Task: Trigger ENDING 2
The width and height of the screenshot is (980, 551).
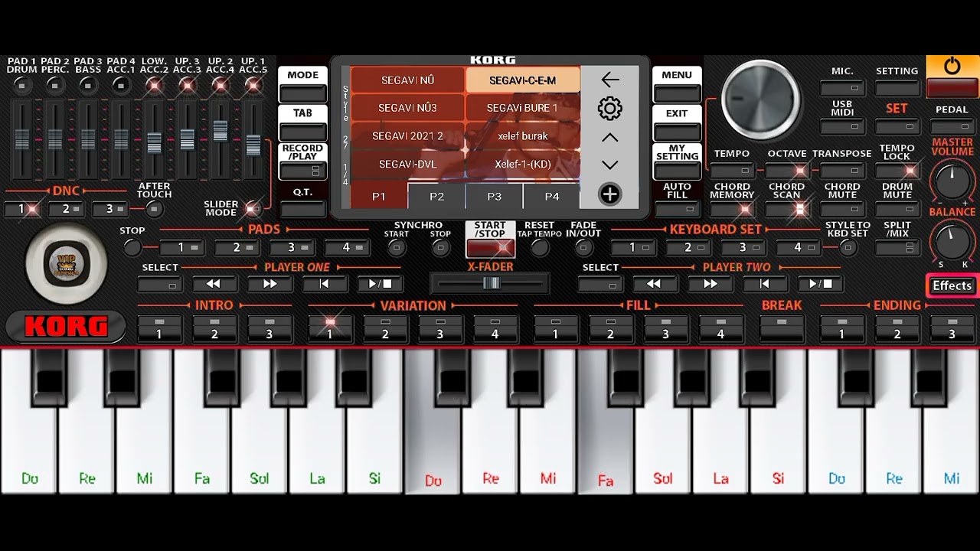Action: [x=897, y=329]
